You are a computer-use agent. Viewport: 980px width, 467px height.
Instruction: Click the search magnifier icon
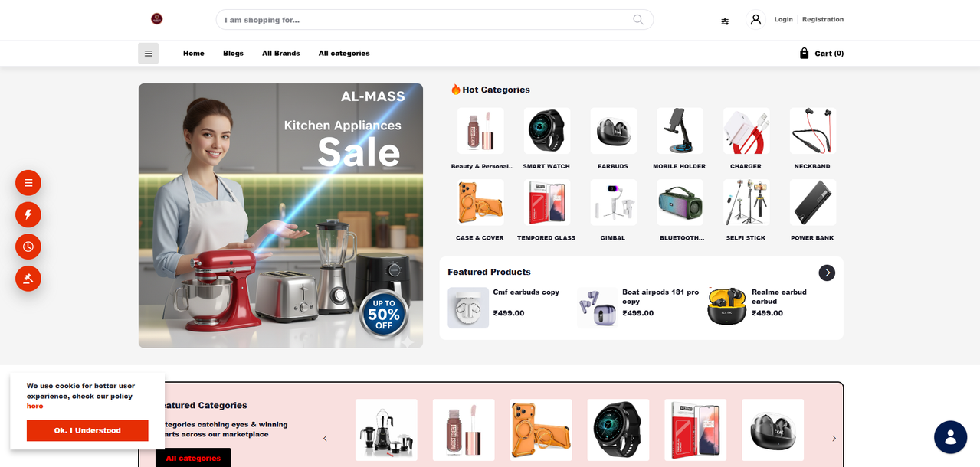click(638, 20)
